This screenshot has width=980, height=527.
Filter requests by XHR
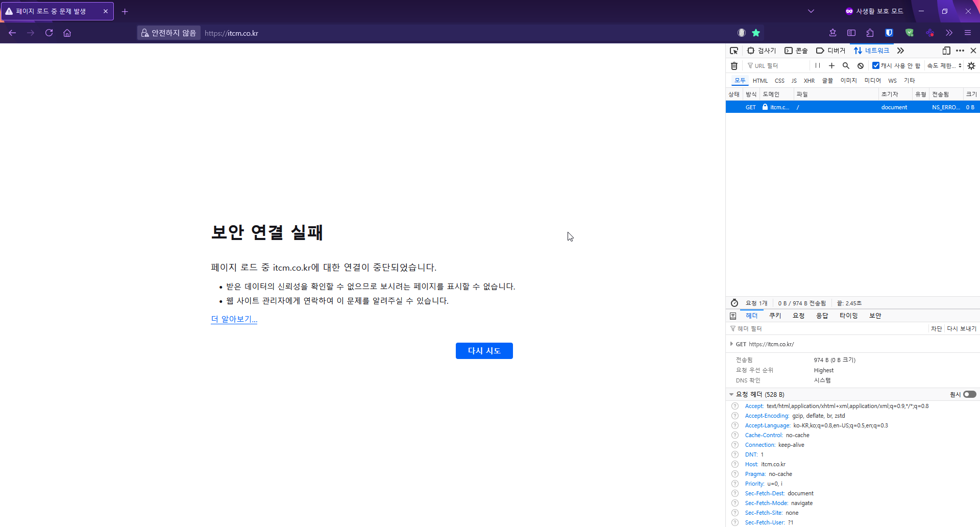pos(809,81)
